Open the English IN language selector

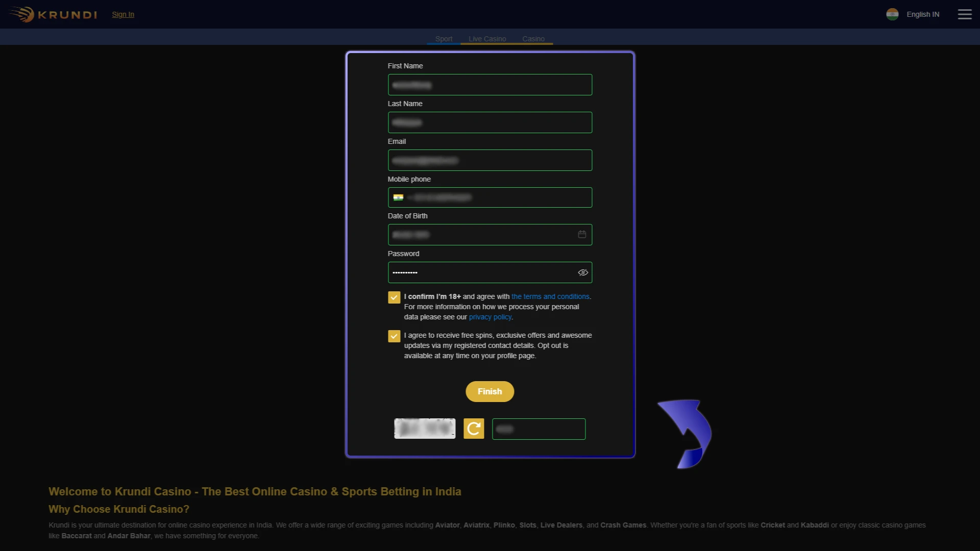coord(922,14)
